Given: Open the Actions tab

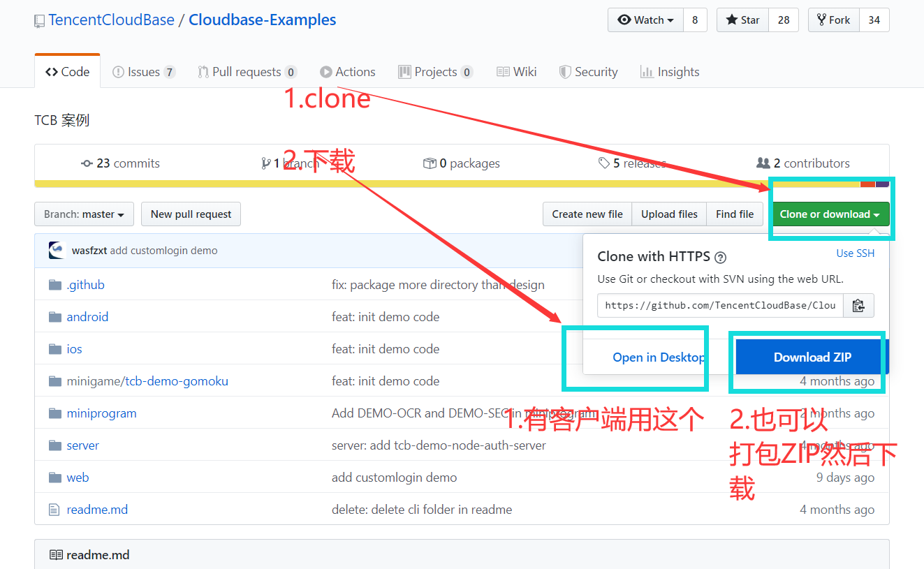Looking at the screenshot, I should coord(348,71).
